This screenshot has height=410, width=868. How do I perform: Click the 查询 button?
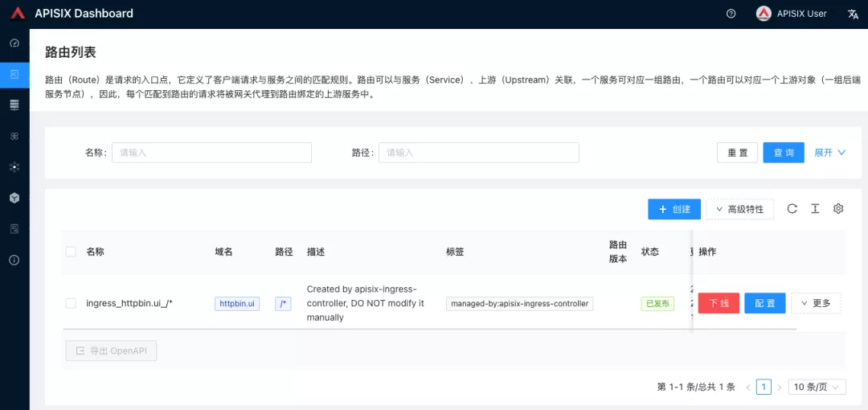click(784, 153)
